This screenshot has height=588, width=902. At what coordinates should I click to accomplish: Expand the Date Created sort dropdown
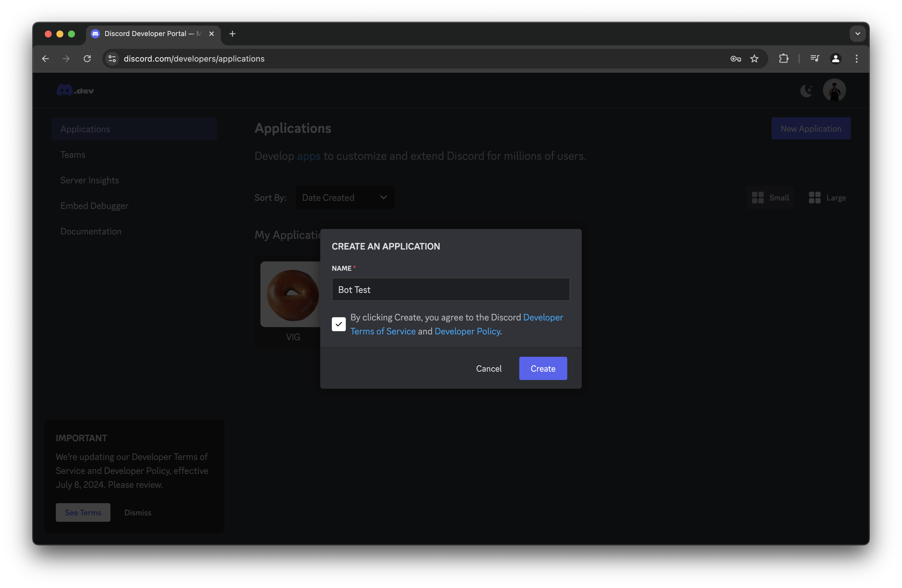click(345, 198)
